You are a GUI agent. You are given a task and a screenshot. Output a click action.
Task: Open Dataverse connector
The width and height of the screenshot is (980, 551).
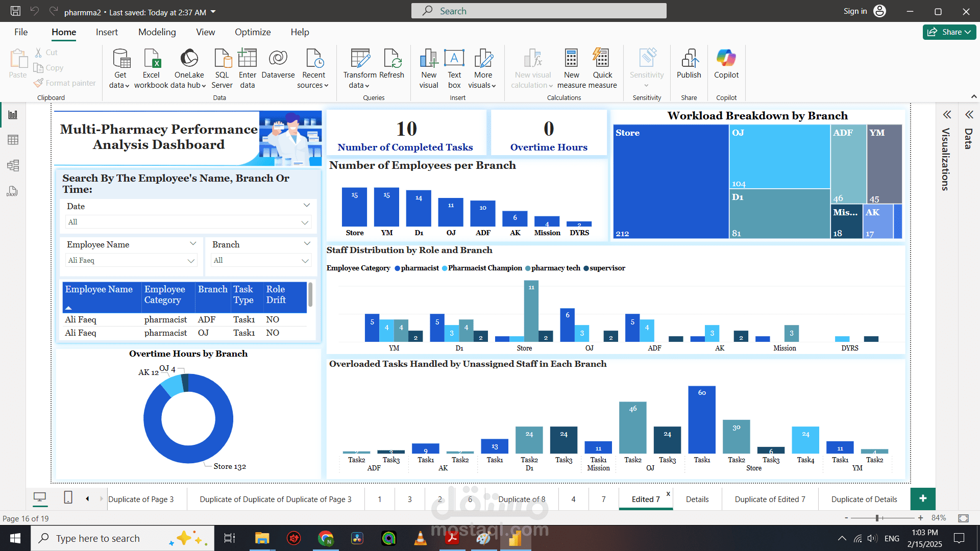(278, 64)
